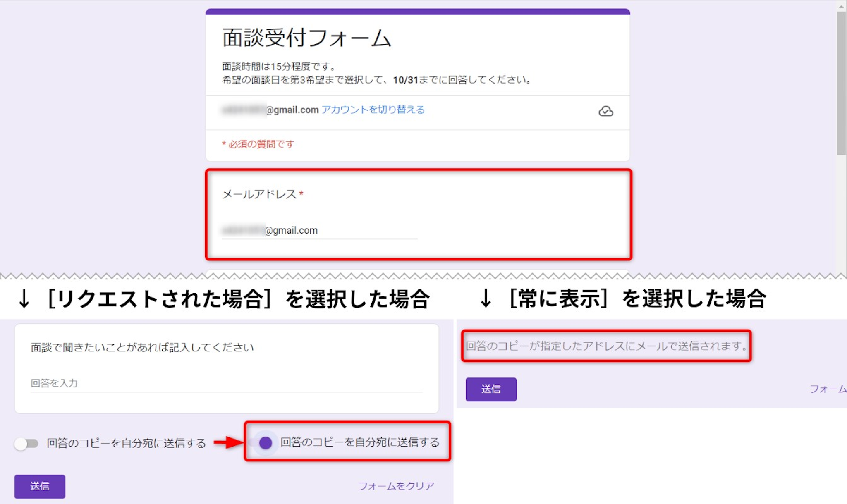Click the 回答を入力 text field
The image size is (847, 504).
pyautogui.click(x=226, y=383)
